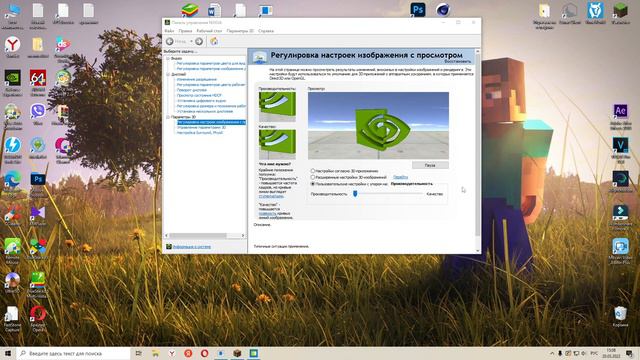Select Управление параметрами 3D tree item
This screenshot has width=640, height=360.
pos(201,127)
